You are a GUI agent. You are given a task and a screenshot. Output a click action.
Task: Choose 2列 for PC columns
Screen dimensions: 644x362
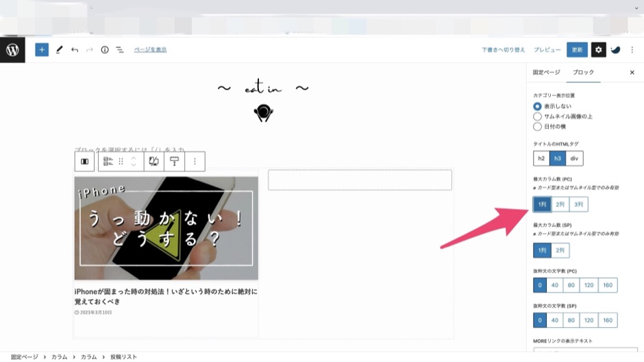pyautogui.click(x=560, y=204)
